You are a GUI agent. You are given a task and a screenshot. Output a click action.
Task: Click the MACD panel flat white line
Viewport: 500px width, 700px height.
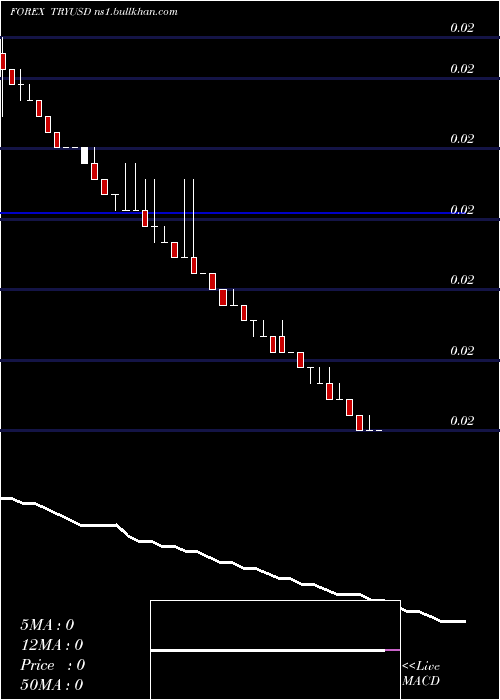(x=268, y=650)
